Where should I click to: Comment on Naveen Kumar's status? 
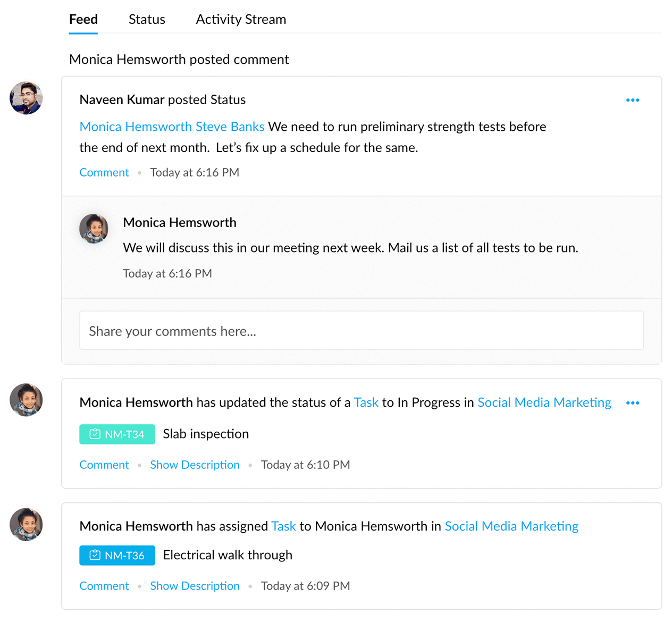(104, 172)
